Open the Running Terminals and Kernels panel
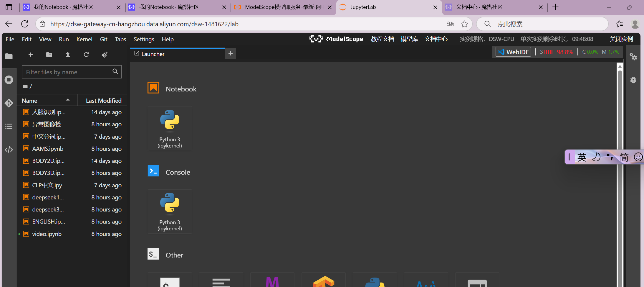The height and width of the screenshot is (287, 644). tap(9, 80)
